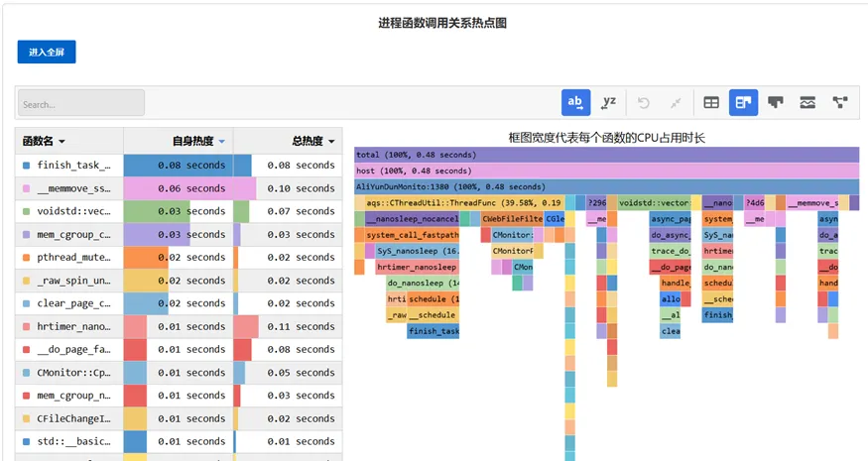Switch to the table-only view icon
868x461 pixels.
click(711, 102)
